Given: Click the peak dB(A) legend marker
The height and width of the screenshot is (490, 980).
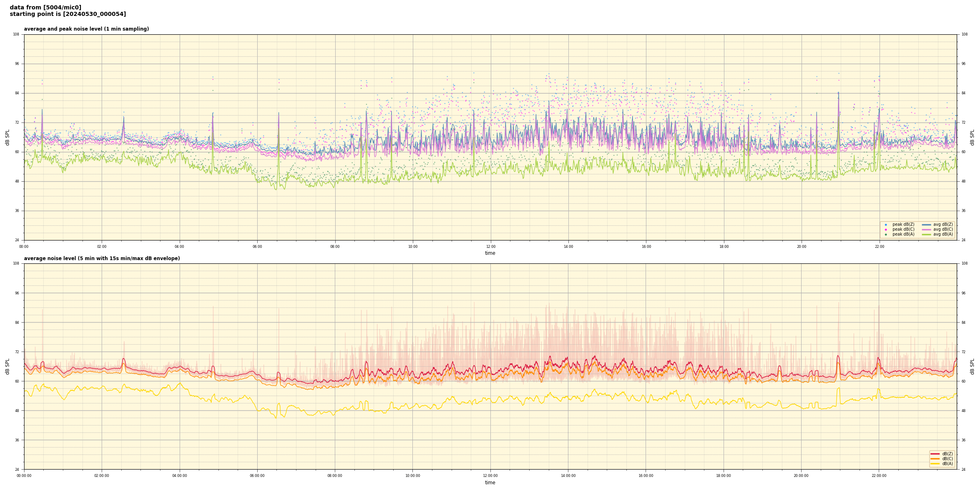Looking at the screenshot, I should [886, 234].
